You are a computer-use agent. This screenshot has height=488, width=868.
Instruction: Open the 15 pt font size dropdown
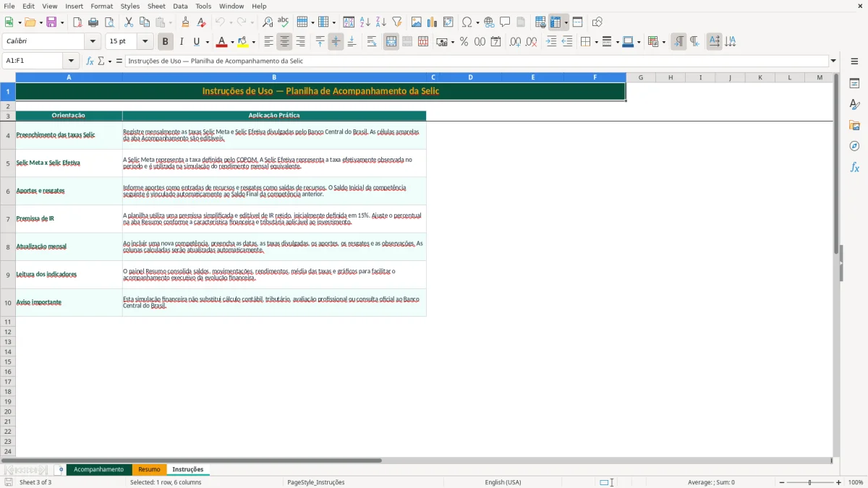tap(145, 42)
